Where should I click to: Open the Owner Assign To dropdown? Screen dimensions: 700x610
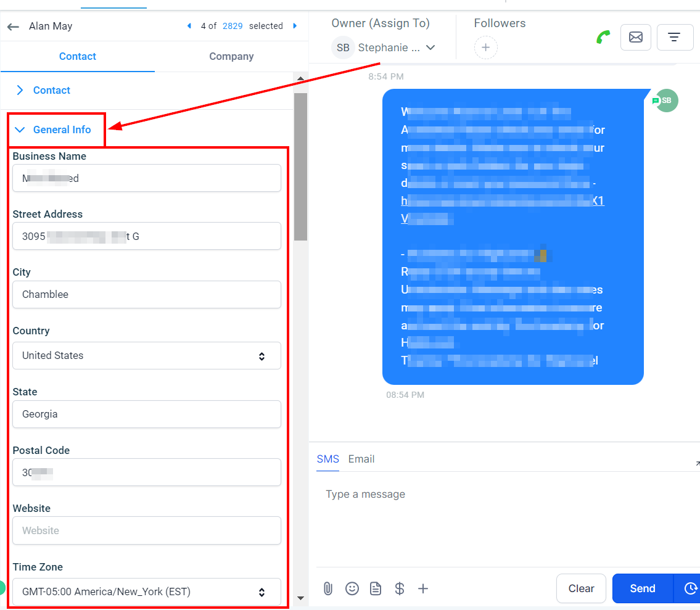tap(384, 47)
